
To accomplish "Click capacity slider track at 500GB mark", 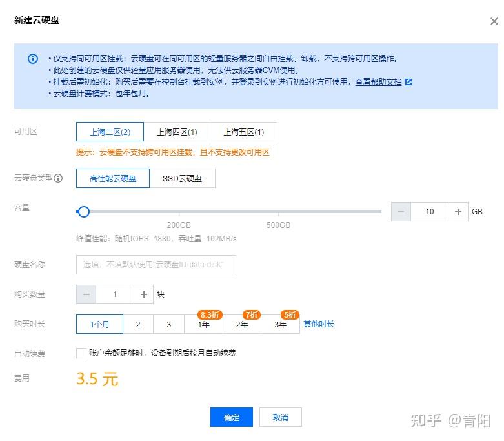I will (278, 212).
